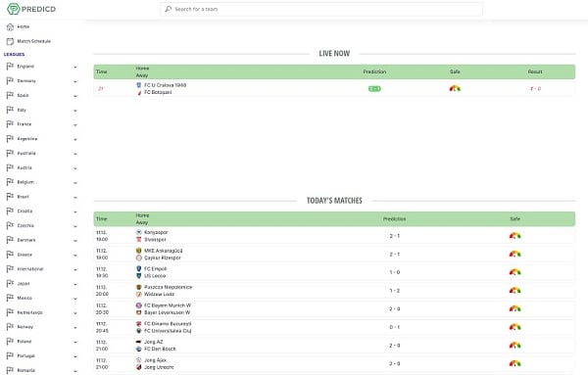The height and width of the screenshot is (375, 588).
Task: Click the Italy flag icon
Action: [10, 110]
